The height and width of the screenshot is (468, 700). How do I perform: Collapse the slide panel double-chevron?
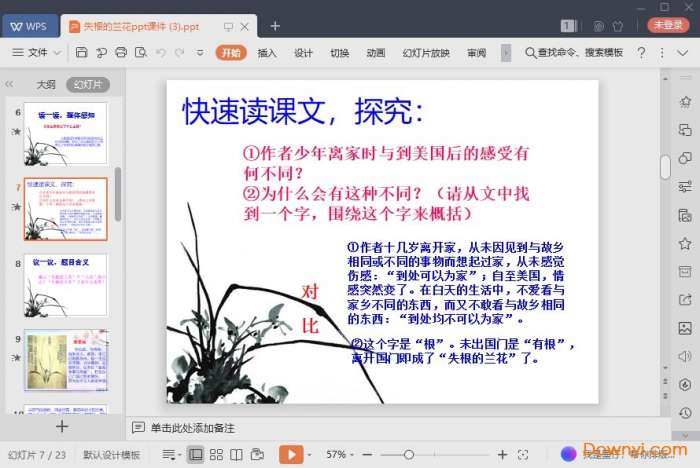(9, 84)
